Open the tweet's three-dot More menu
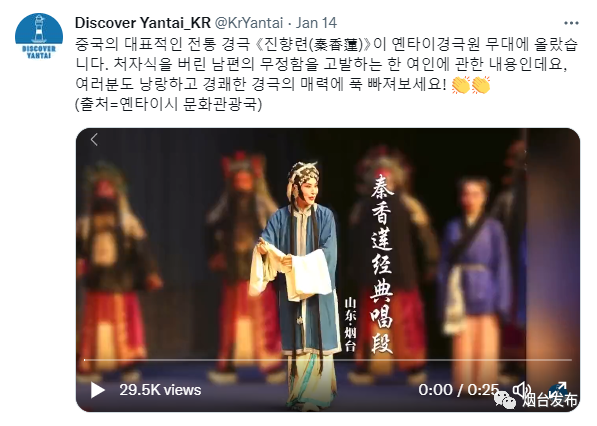The height and width of the screenshot is (426, 597). (x=571, y=23)
